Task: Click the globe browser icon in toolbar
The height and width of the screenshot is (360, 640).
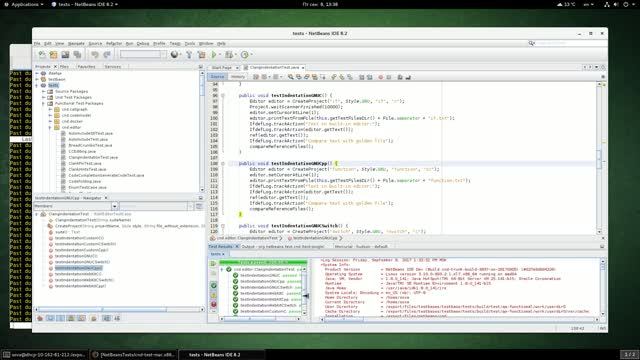Action: [x=174, y=54]
